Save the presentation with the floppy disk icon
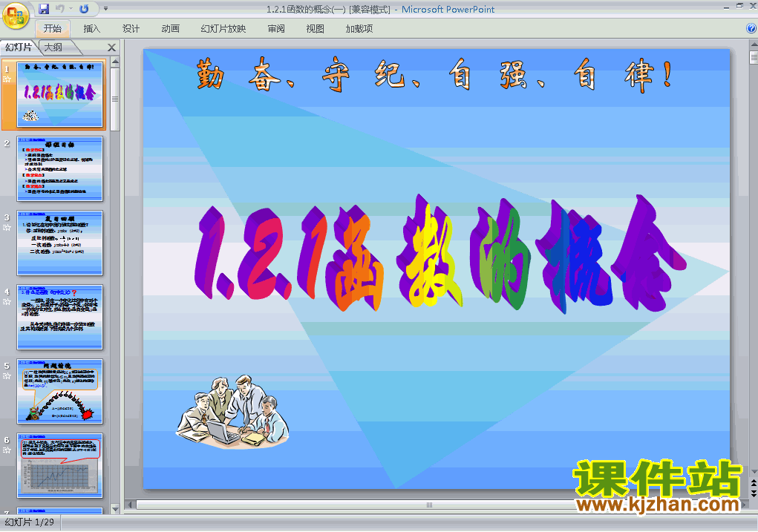This screenshot has width=758, height=532. click(44, 9)
